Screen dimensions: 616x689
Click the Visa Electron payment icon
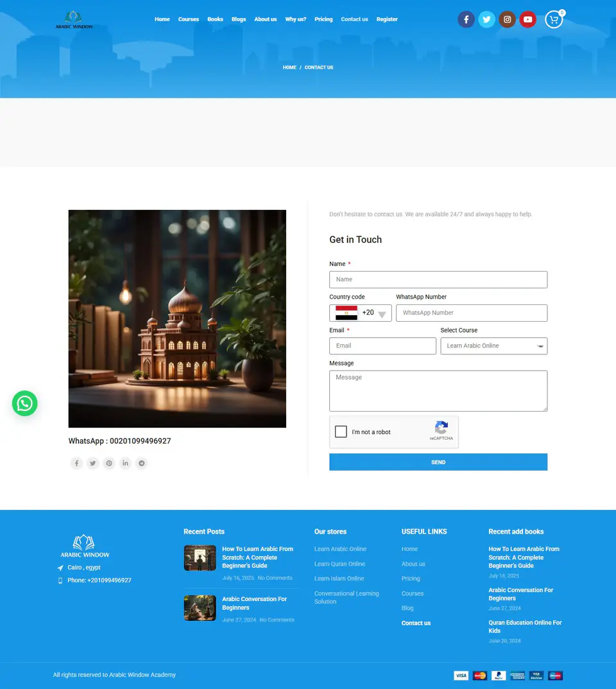(536, 676)
